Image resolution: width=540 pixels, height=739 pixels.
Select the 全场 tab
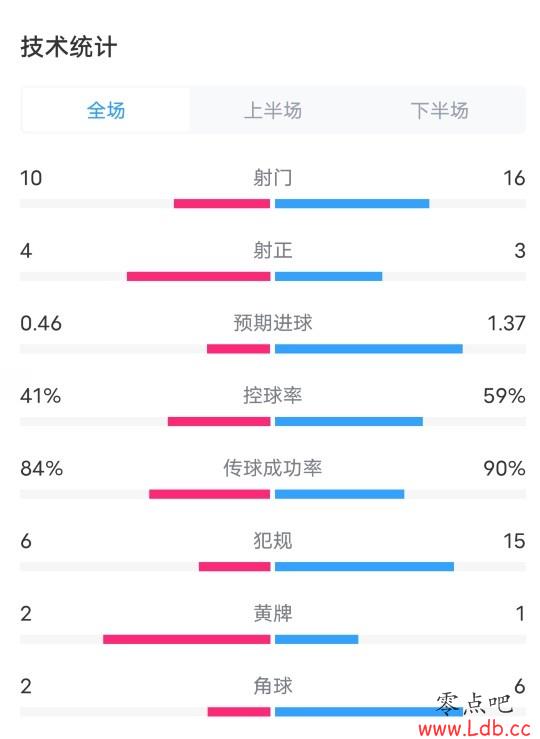point(106,110)
